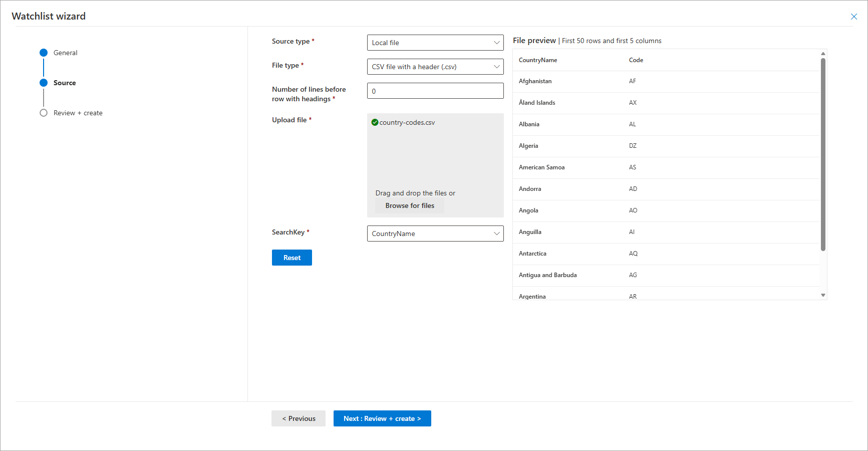This screenshot has height=451, width=868.
Task: Close the Watchlist wizard with the X icon
Action: (x=853, y=17)
